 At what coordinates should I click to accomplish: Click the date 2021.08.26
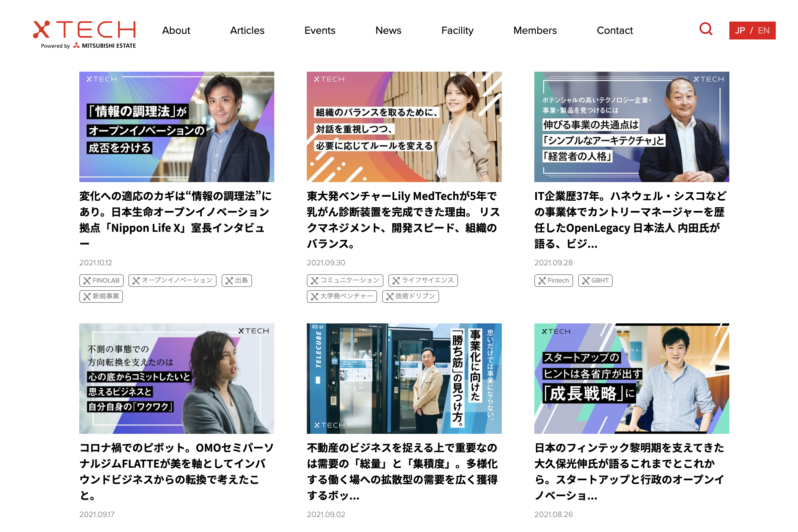[553, 514]
